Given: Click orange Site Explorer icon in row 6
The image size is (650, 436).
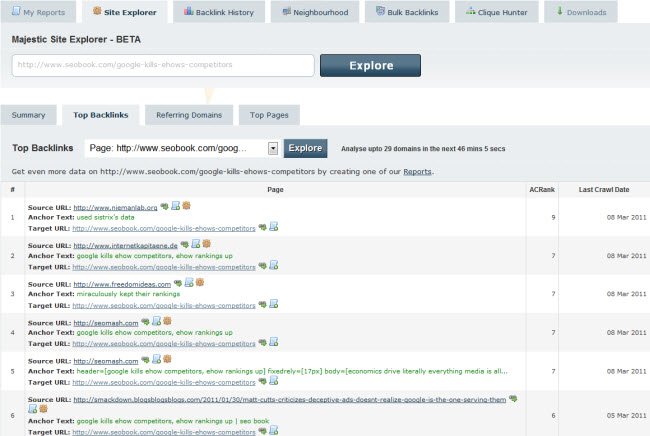Looking at the screenshot, I should click(x=43, y=409).
